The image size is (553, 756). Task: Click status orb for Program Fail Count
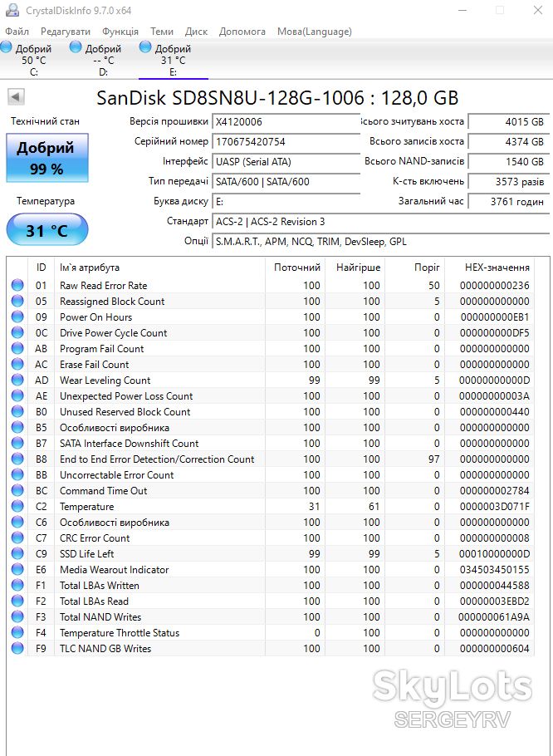(17, 348)
